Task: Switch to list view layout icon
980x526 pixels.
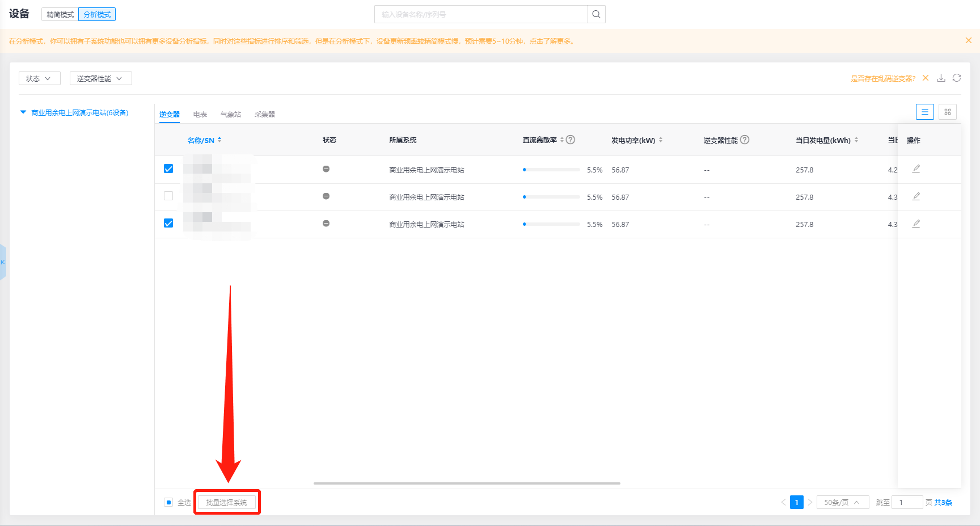Action: coord(924,112)
